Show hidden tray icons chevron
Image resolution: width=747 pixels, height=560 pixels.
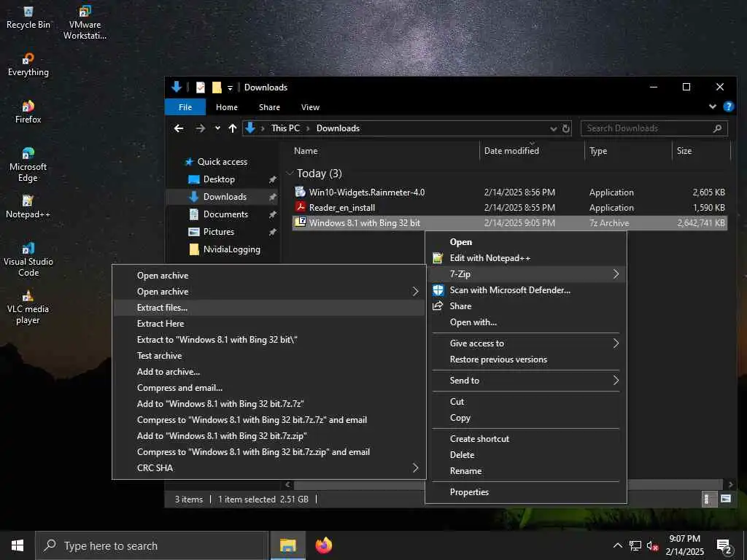point(617,545)
